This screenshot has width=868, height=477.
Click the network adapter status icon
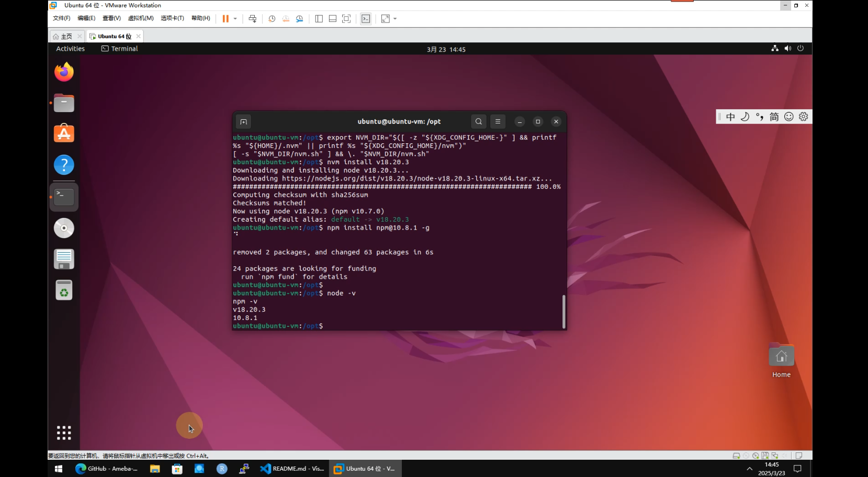[x=775, y=456]
